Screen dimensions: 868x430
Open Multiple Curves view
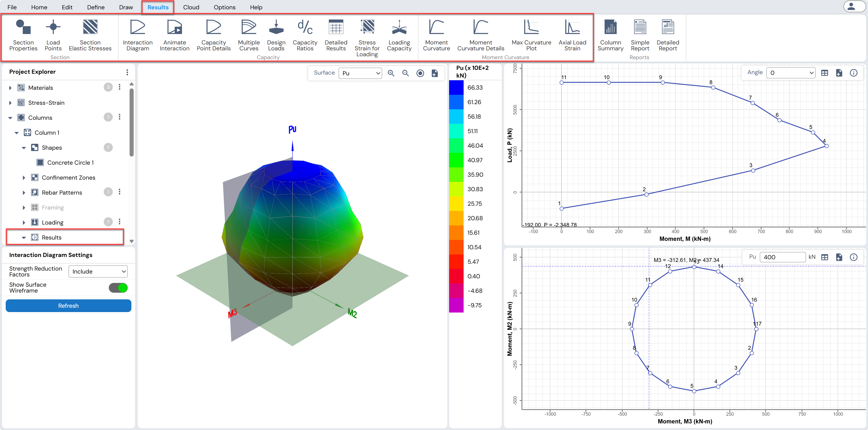[249, 35]
